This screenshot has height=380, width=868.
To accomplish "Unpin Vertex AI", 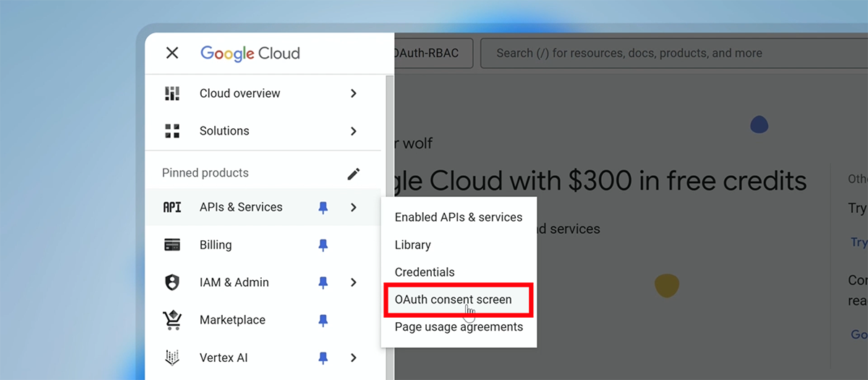I will click(323, 358).
